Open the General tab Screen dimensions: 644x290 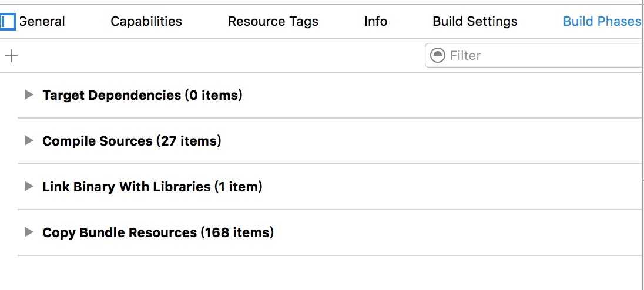42,21
